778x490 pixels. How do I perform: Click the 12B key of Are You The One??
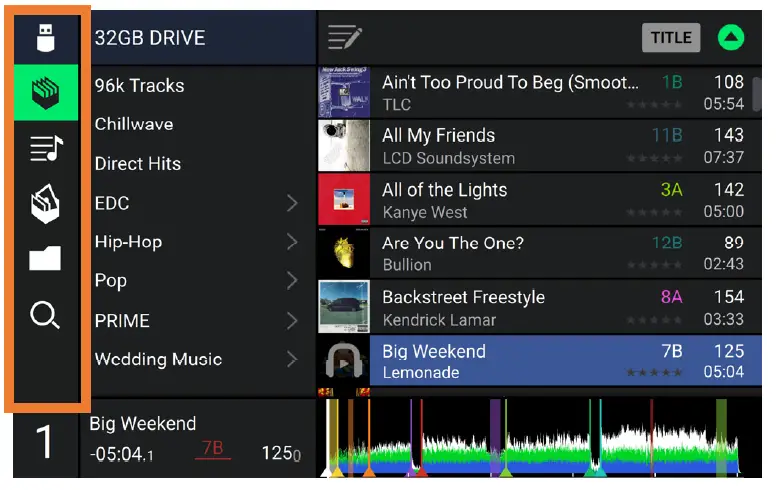(667, 243)
